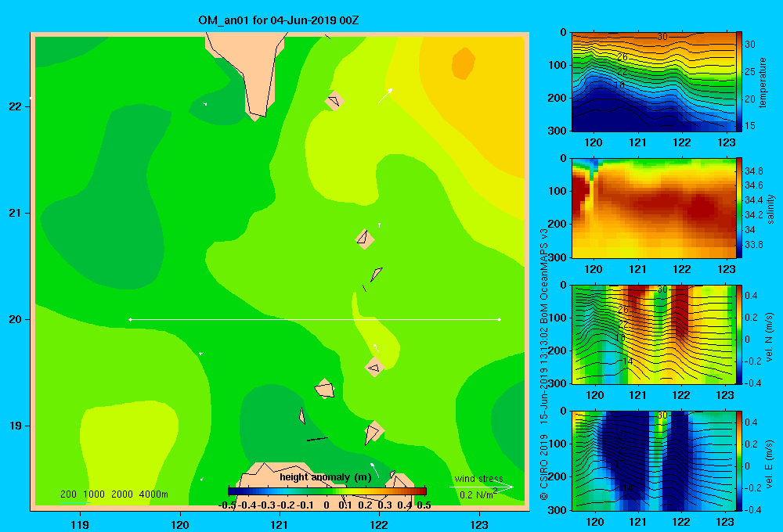Open the northward velocity section panel
Viewport: 783px width, 532px height.
pos(654,334)
